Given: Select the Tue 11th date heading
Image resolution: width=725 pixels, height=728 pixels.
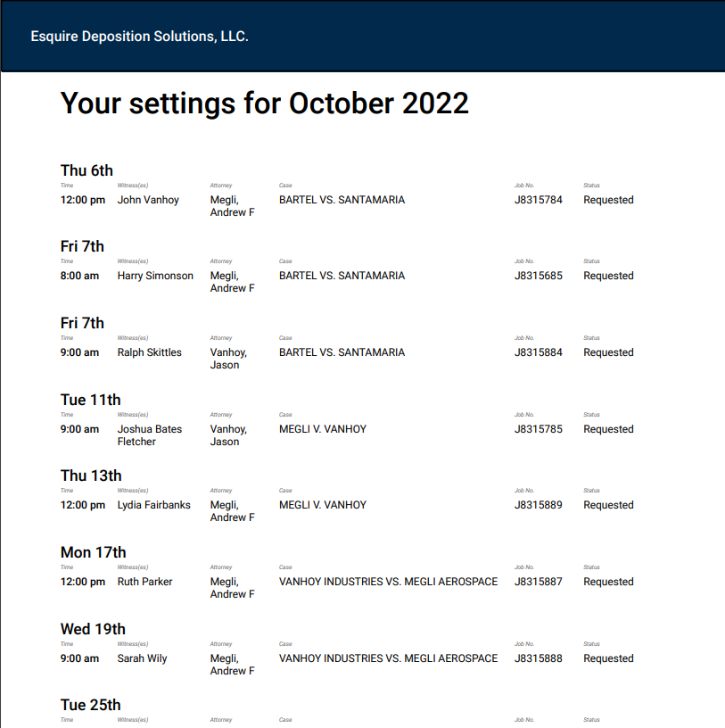Looking at the screenshot, I should pos(90,400).
